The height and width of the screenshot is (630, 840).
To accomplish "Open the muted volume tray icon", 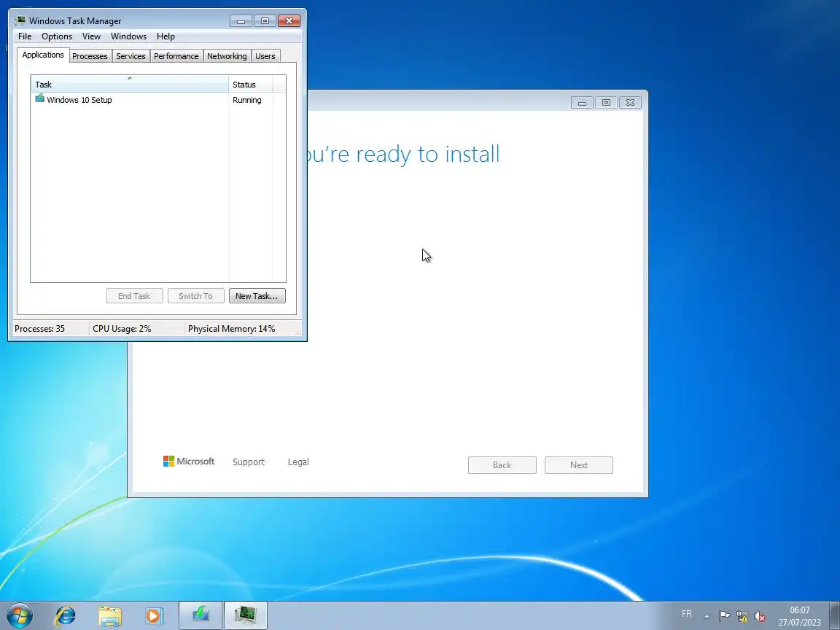I will click(x=760, y=616).
